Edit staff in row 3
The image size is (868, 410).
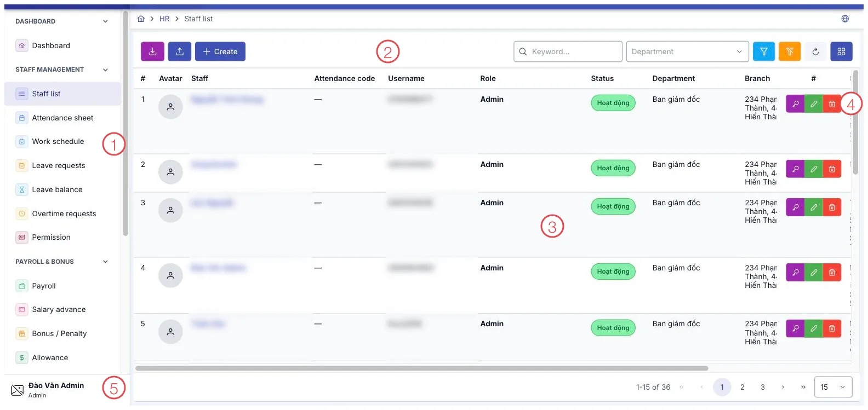814,207
